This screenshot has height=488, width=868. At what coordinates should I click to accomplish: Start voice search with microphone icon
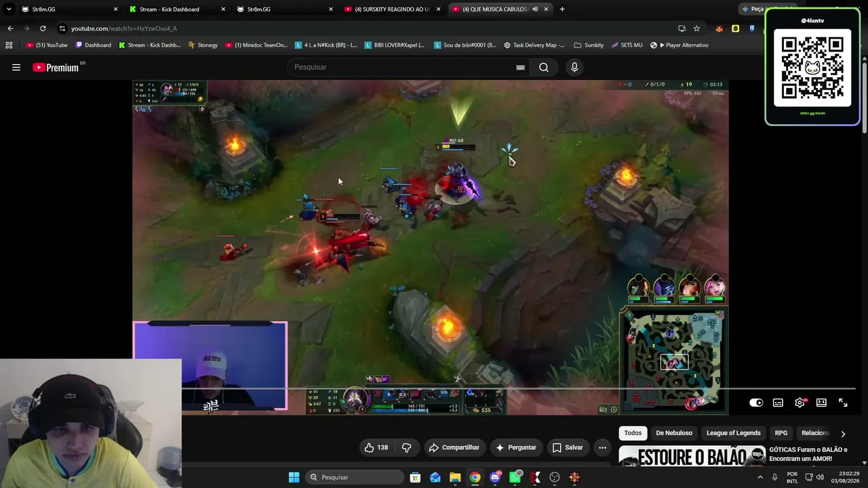(x=574, y=67)
